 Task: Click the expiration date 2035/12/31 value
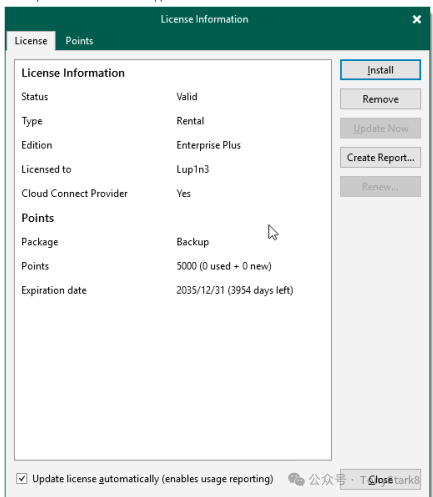(x=235, y=290)
